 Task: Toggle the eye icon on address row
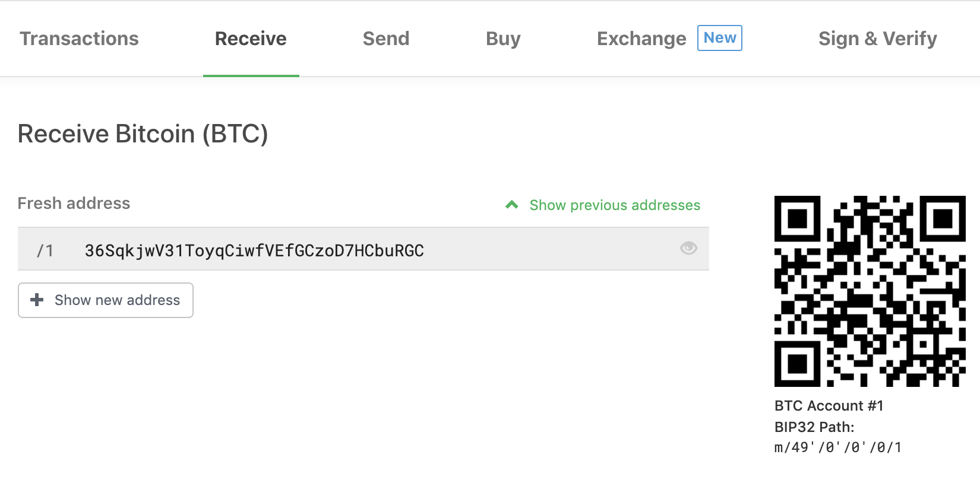click(x=688, y=248)
